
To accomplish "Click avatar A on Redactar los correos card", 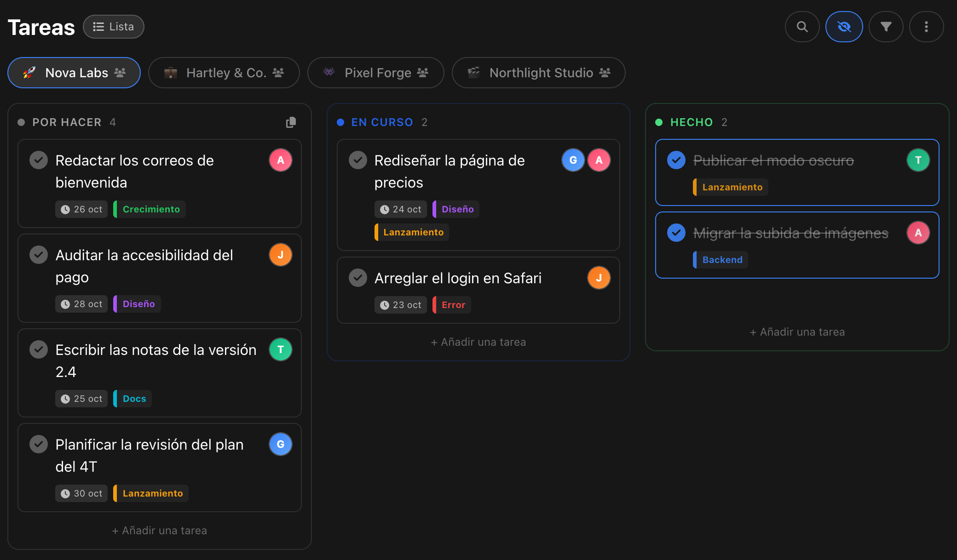I will [x=281, y=160].
